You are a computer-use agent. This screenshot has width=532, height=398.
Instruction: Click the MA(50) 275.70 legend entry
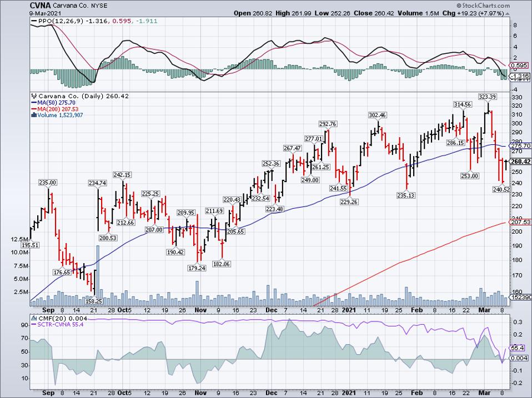(x=56, y=102)
